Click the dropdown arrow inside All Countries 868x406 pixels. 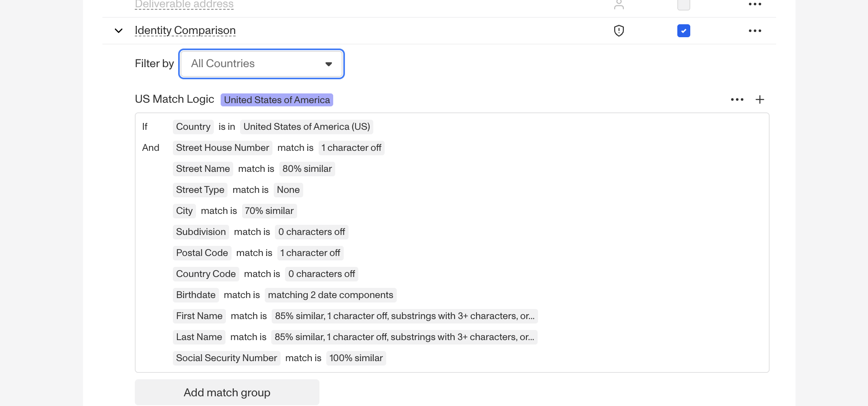328,64
